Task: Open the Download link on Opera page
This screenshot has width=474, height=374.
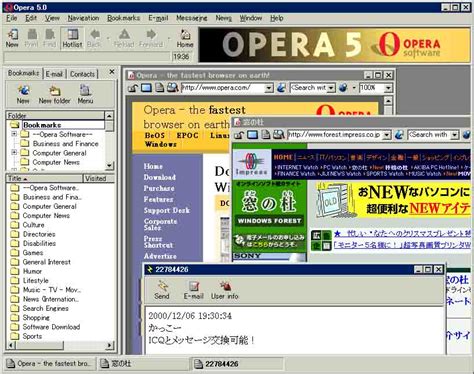Action: point(159,177)
